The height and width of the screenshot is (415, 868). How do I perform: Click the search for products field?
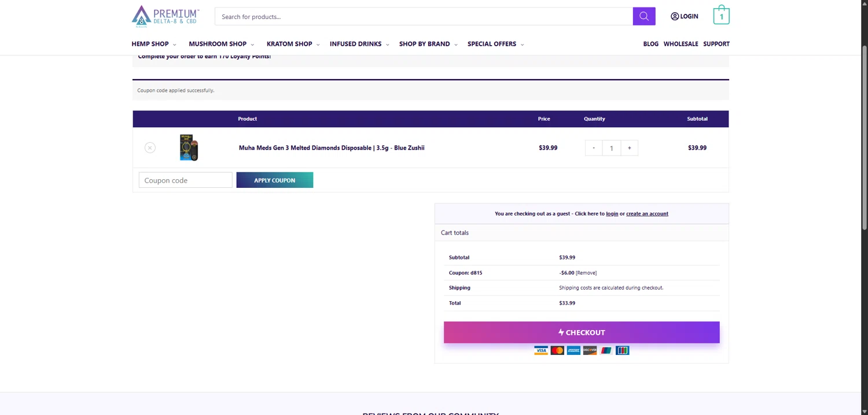click(424, 16)
